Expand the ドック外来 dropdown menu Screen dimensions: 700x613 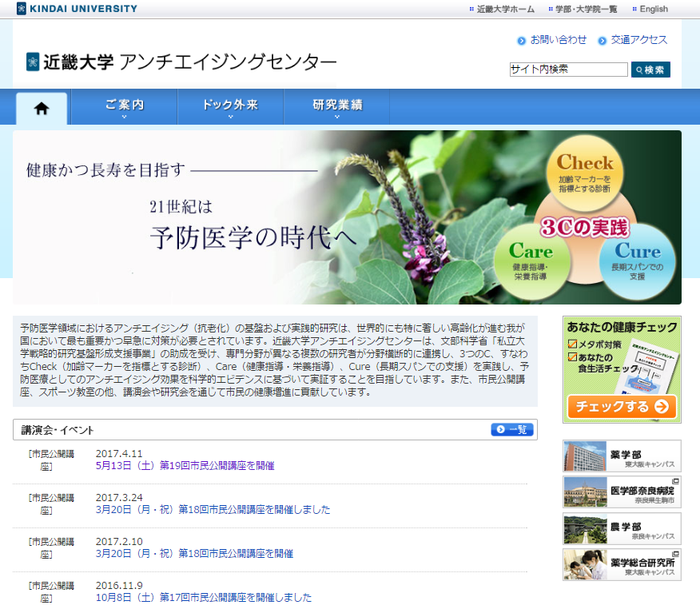230,107
